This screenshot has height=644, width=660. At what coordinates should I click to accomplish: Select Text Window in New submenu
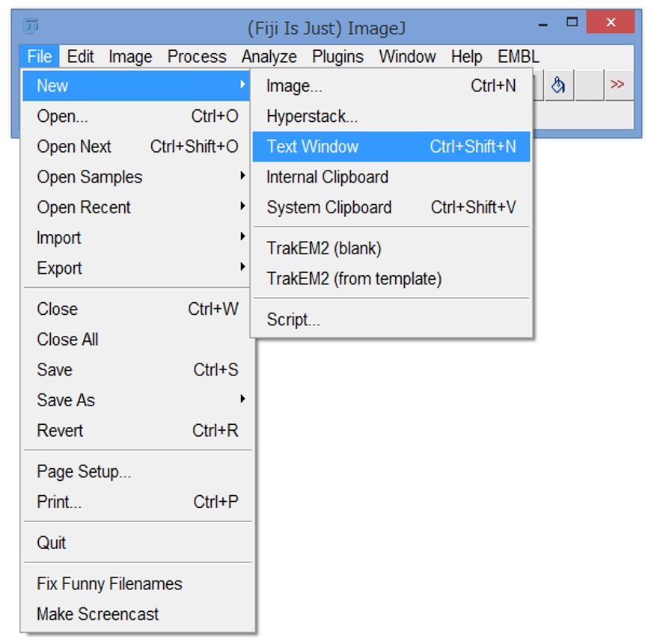click(x=391, y=147)
